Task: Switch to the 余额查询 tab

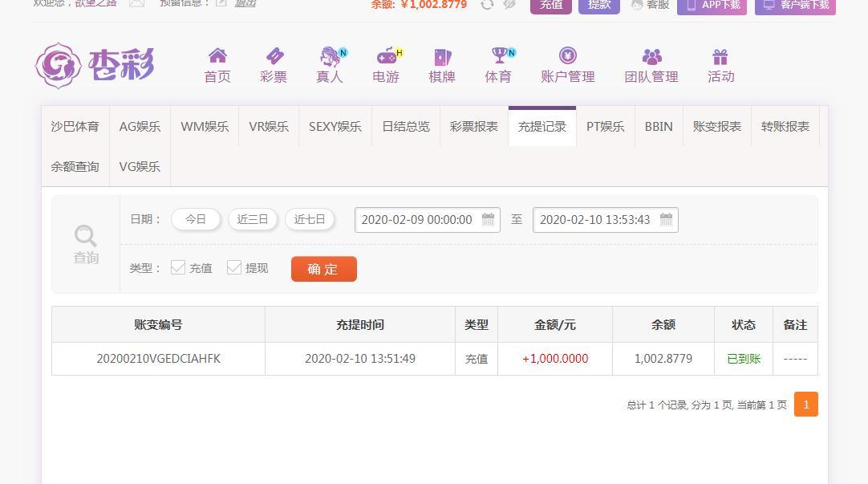Action: pos(75,166)
